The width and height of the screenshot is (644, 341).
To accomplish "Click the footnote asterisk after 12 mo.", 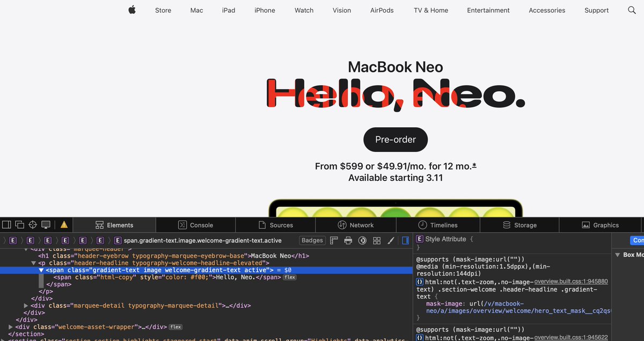I will tap(474, 166).
